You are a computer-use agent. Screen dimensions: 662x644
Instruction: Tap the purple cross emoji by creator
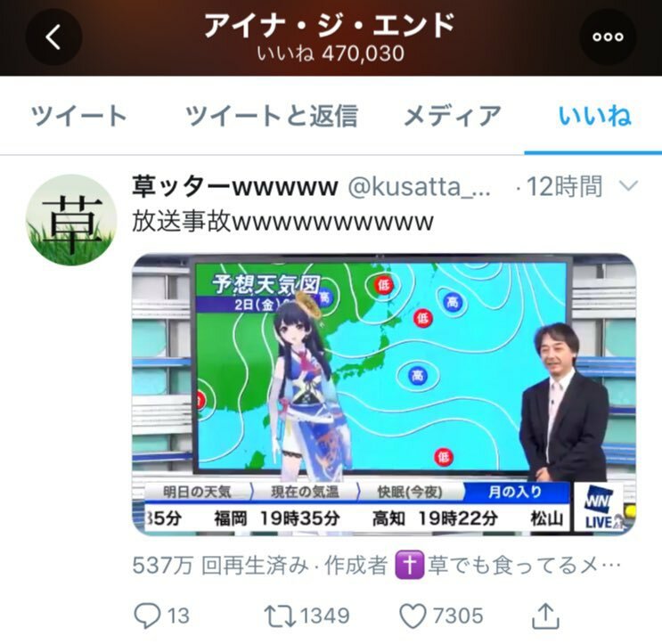click(408, 565)
